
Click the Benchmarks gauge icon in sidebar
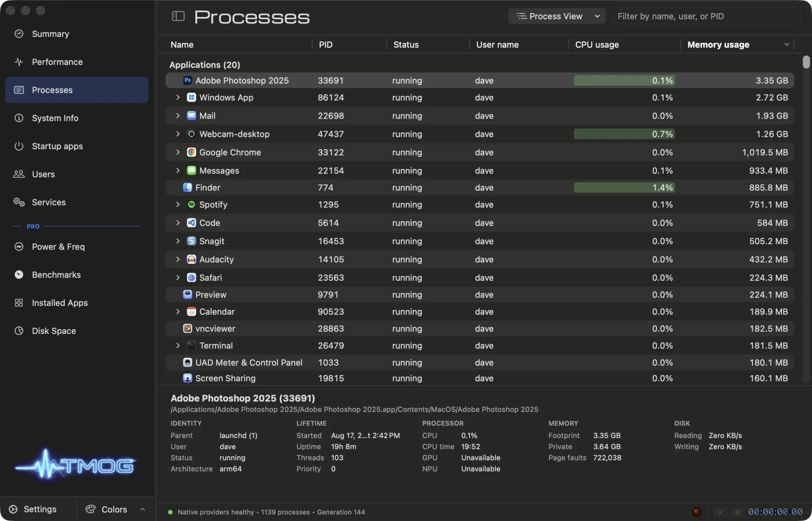19,274
